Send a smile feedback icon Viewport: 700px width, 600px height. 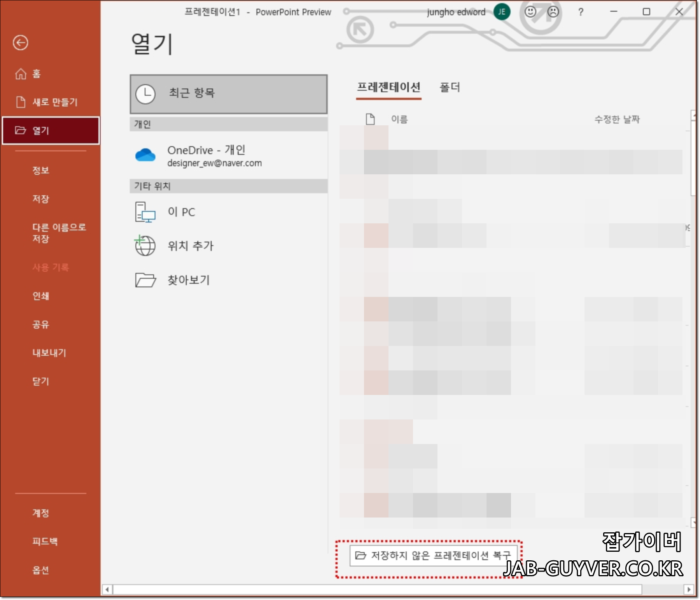click(530, 12)
